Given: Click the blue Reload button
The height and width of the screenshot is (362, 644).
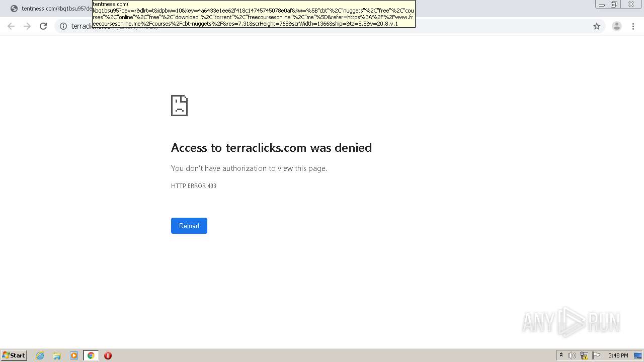Looking at the screenshot, I should tap(189, 226).
